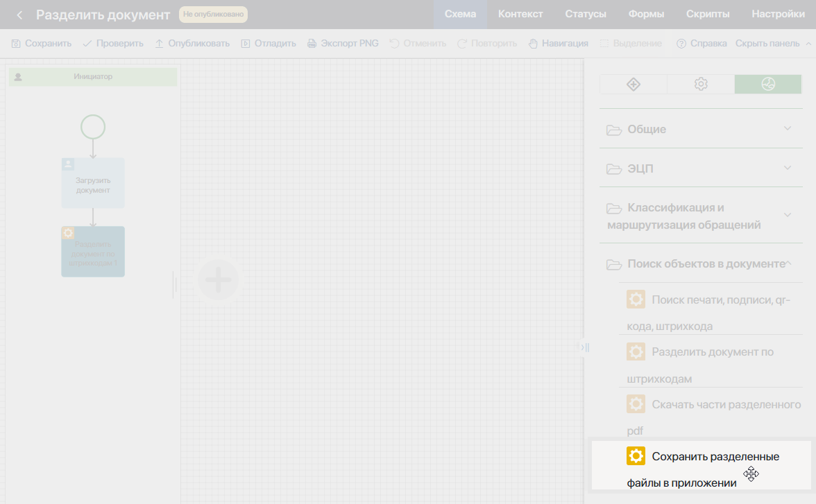The width and height of the screenshot is (816, 504).
Task: Open the Статусы tab
Action: pos(586,15)
